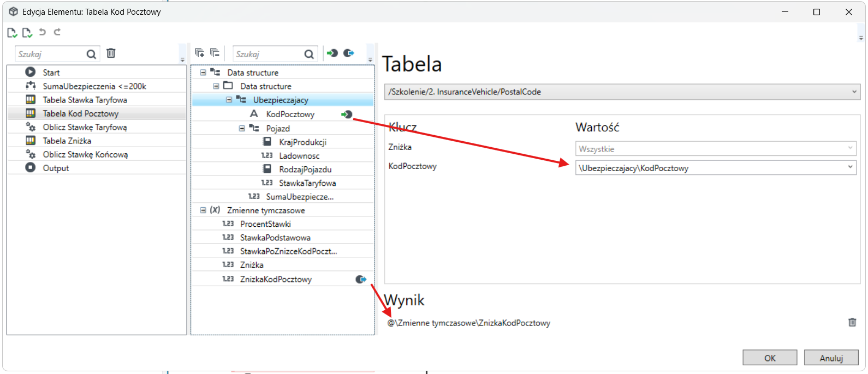
Task: Click the blue output-arrow icon in the tree toolbar
Action: (x=348, y=53)
